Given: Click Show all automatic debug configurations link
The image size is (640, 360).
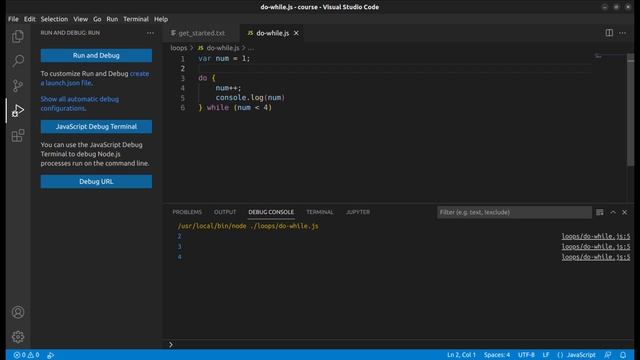Looking at the screenshot, I should point(80,104).
